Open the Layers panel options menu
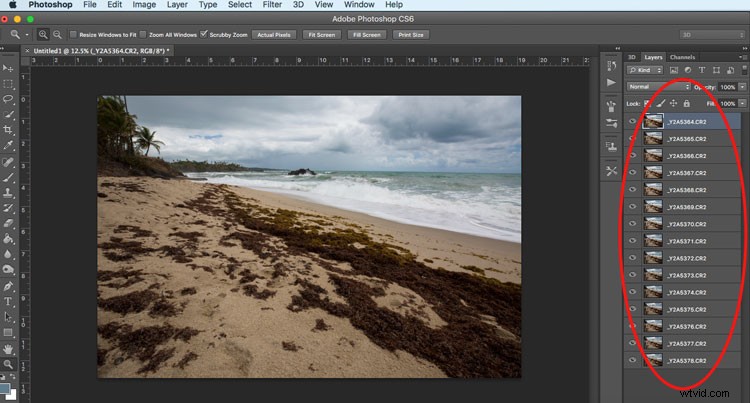Image resolution: width=750 pixels, height=403 pixels. click(743, 57)
